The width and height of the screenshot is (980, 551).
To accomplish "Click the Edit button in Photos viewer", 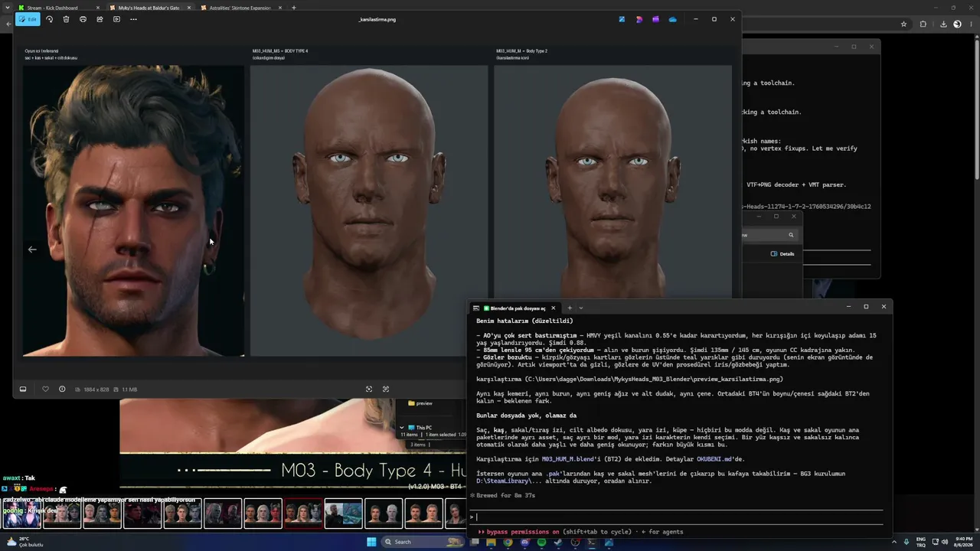I will 28,19.
